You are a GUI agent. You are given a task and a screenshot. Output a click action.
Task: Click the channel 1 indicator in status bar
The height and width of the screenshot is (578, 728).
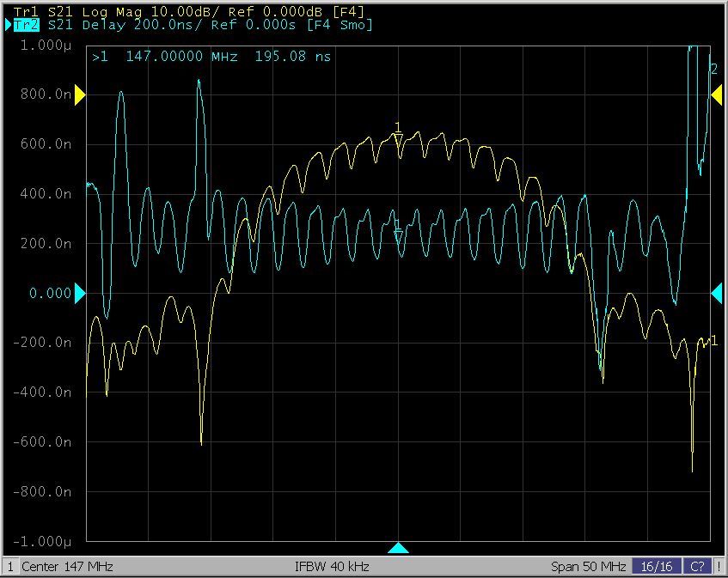10,567
